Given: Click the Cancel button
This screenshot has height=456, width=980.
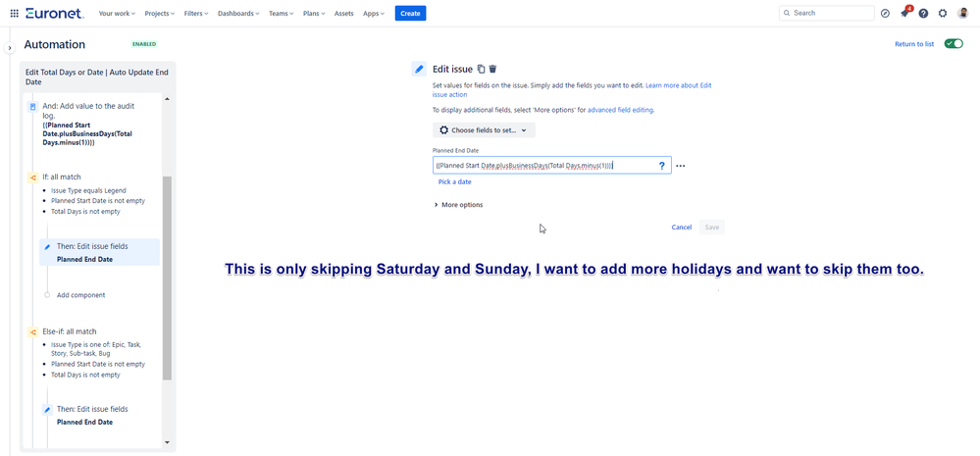Looking at the screenshot, I should (x=681, y=227).
